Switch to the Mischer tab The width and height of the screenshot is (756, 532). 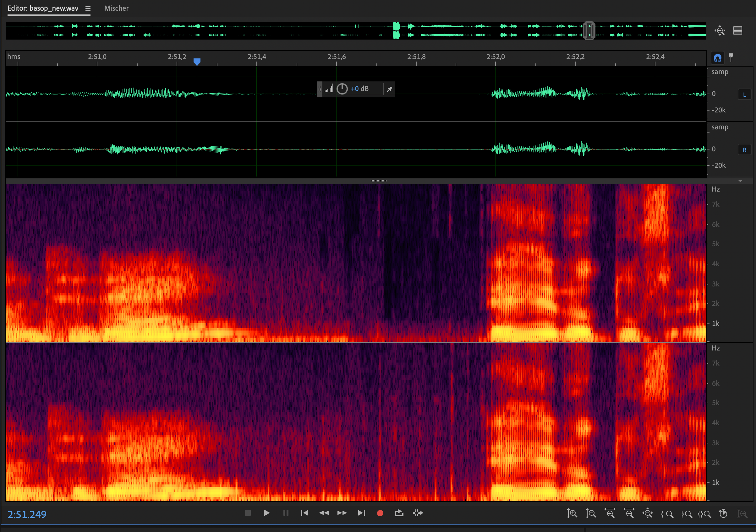[x=116, y=8]
